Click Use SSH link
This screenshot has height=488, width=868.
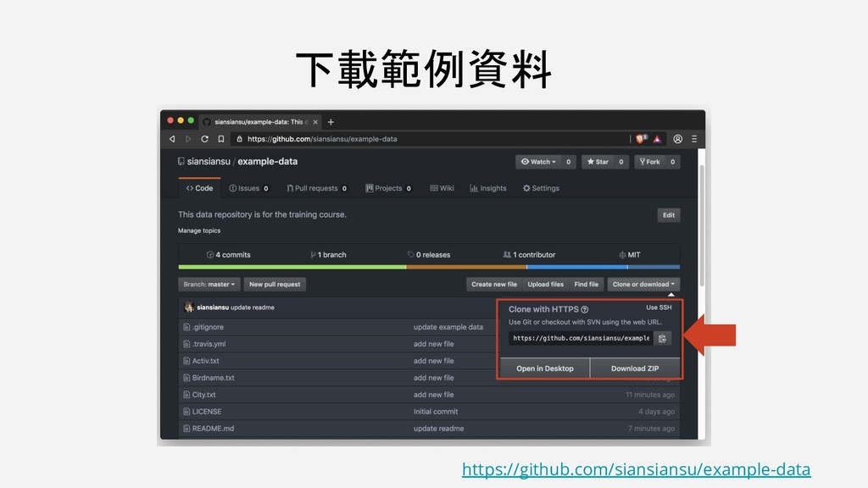tap(659, 307)
